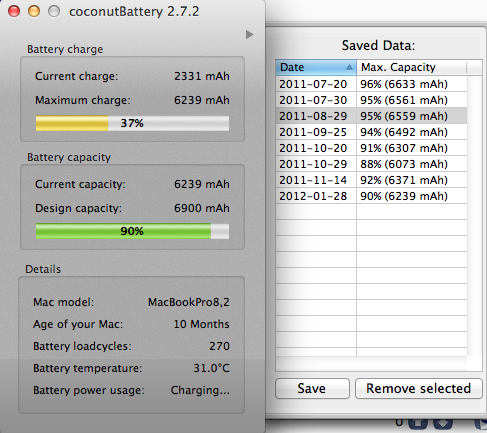The image size is (487, 433).
Task: Select the 2011-11-14 date cell
Action: pos(316,180)
